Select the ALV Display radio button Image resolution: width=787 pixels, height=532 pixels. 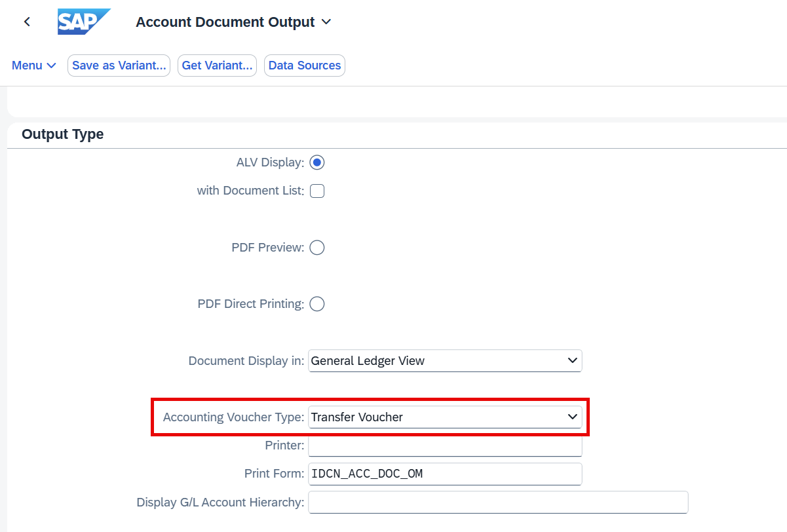pos(317,162)
